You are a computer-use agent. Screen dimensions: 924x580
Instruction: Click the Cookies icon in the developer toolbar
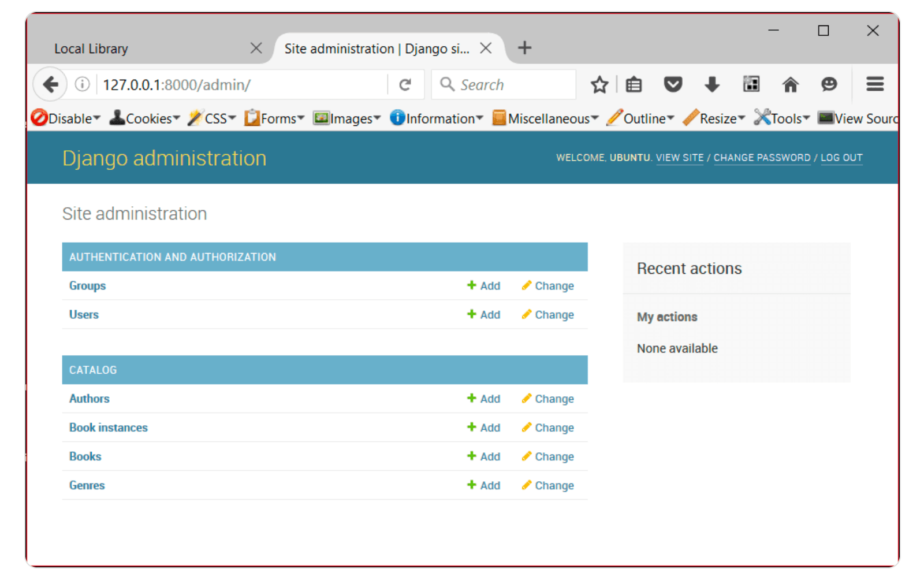117,118
